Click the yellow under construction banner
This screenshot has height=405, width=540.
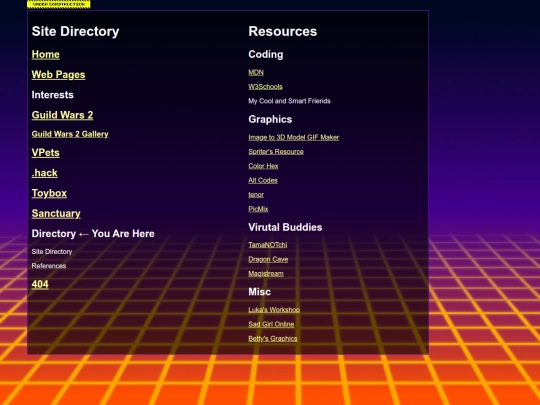click(x=59, y=4)
